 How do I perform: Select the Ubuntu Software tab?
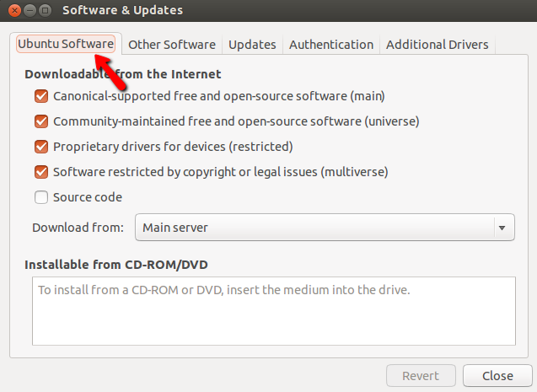[66, 44]
